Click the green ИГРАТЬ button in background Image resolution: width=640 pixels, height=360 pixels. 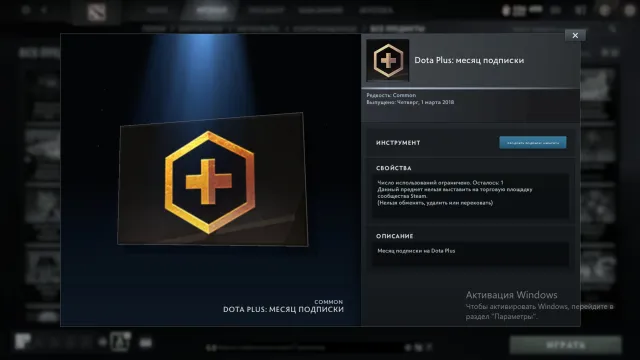pyautogui.click(x=566, y=345)
